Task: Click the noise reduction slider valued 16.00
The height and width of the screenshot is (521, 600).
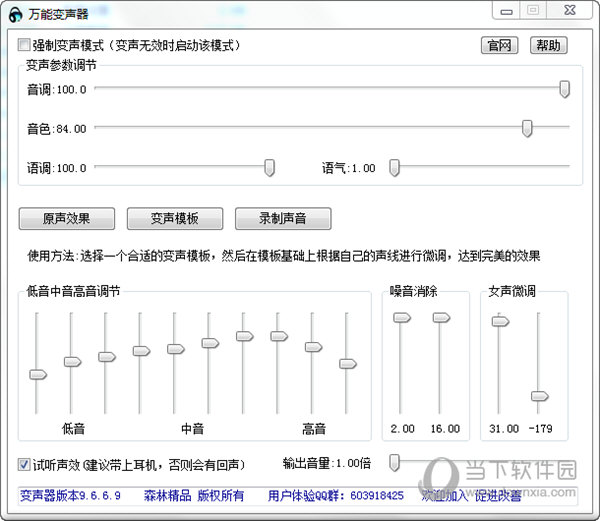Action: pyautogui.click(x=440, y=317)
